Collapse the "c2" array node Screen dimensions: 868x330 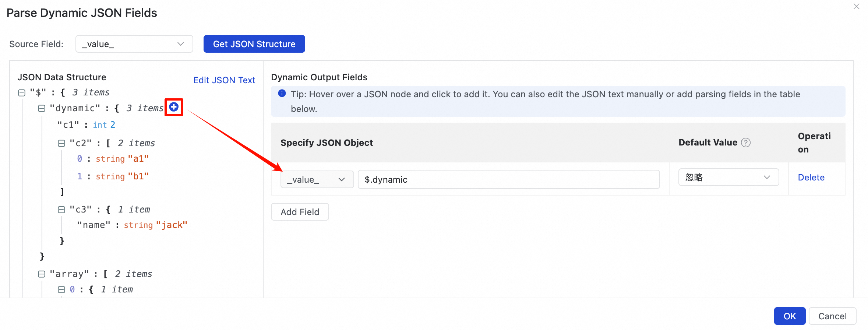(x=61, y=143)
